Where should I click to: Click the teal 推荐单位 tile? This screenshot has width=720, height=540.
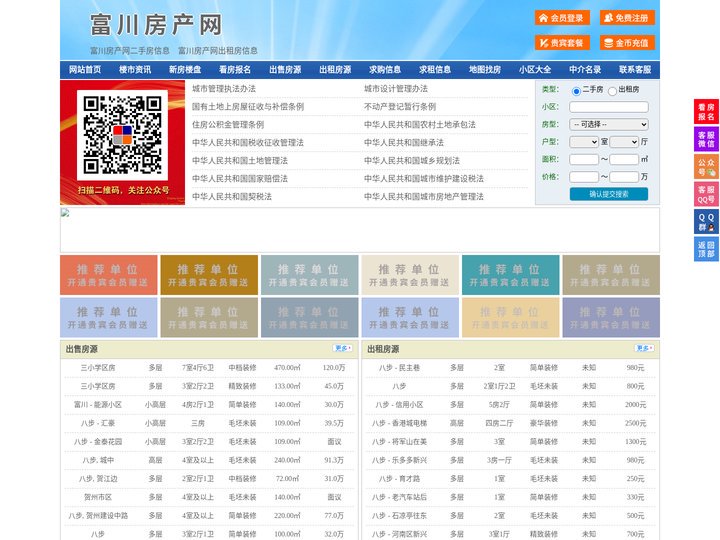pos(511,275)
